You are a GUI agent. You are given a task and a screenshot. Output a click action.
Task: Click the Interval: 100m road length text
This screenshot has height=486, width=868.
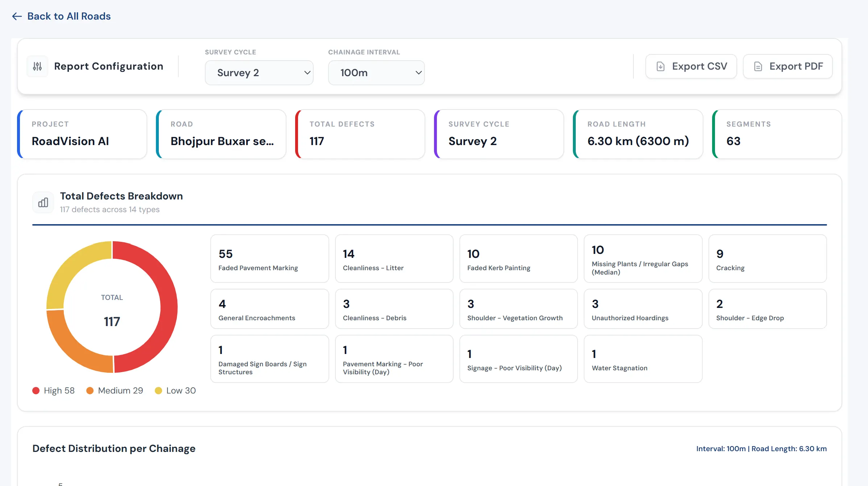coord(761,449)
